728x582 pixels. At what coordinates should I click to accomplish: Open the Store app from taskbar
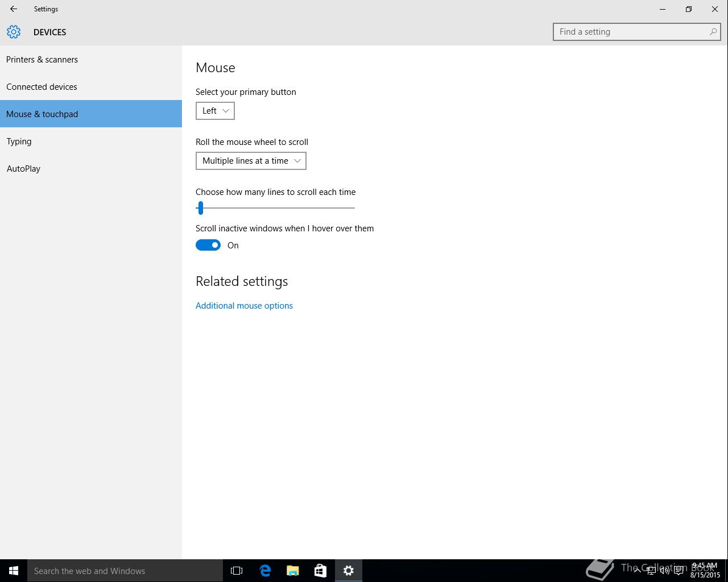[321, 571]
